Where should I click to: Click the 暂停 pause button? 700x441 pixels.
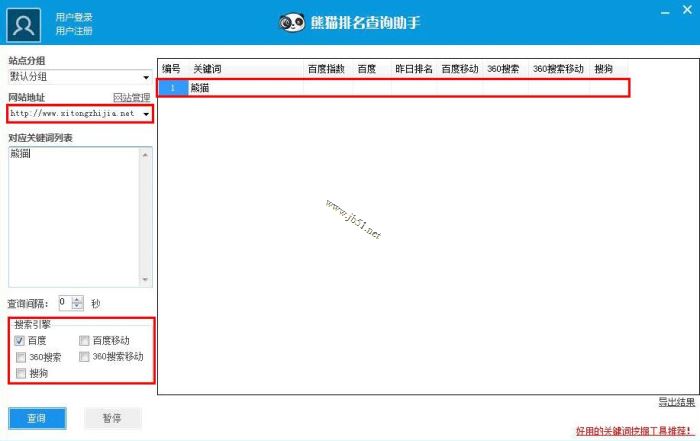112,418
